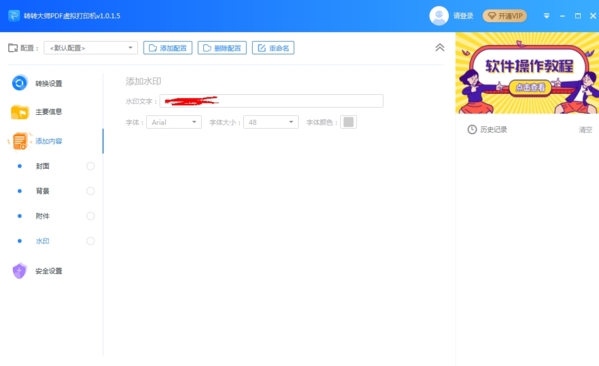Click the 主要信息 folder icon

coord(19,112)
